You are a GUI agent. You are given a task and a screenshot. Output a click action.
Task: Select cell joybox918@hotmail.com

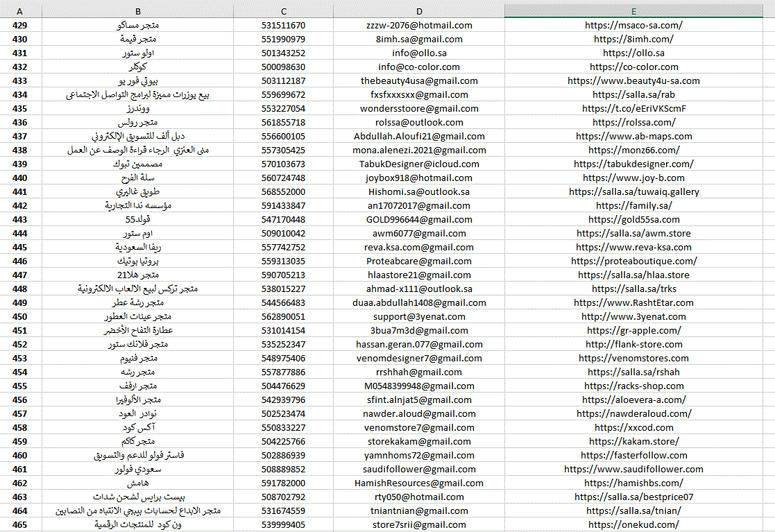(419, 178)
